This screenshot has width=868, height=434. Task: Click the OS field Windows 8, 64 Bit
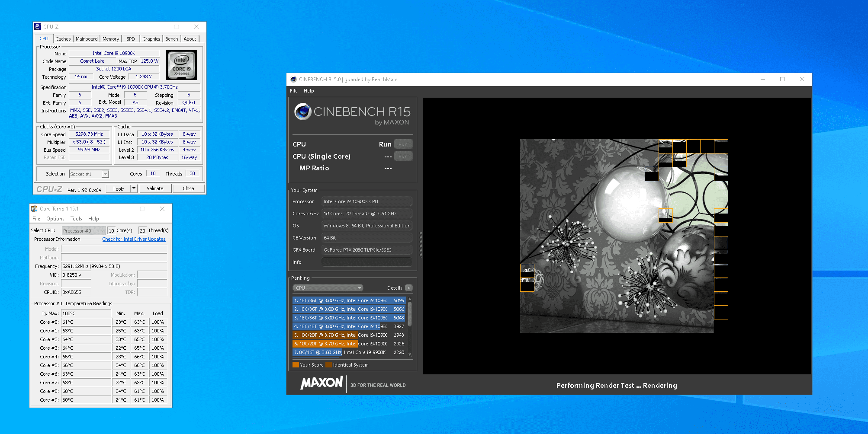(367, 226)
